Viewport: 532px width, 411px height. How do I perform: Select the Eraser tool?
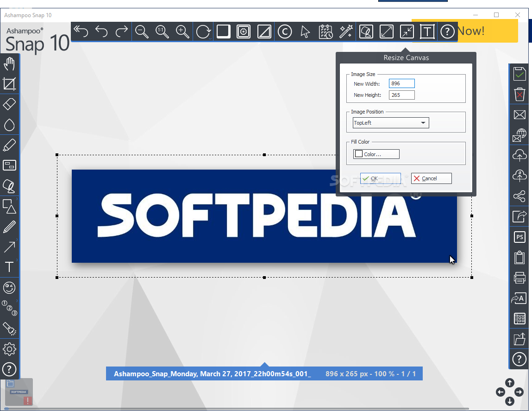(9, 104)
